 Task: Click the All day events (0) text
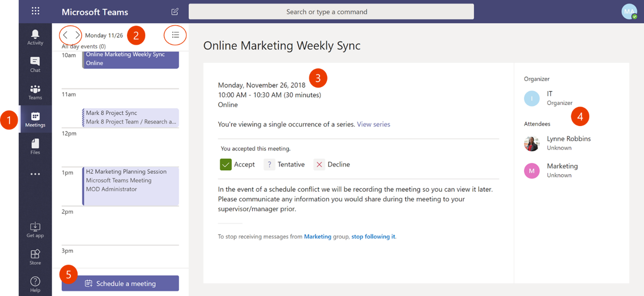tap(83, 46)
